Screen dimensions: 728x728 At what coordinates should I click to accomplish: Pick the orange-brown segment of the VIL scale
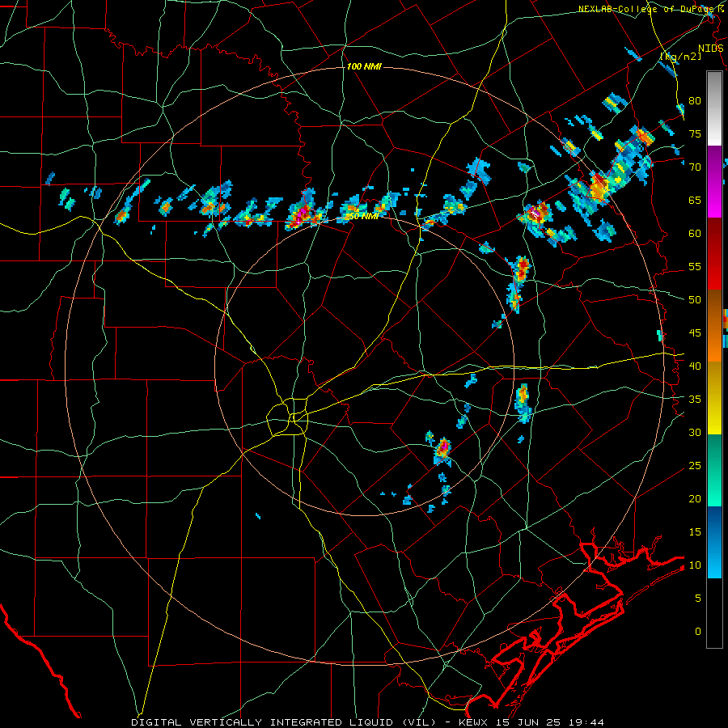tap(714, 327)
